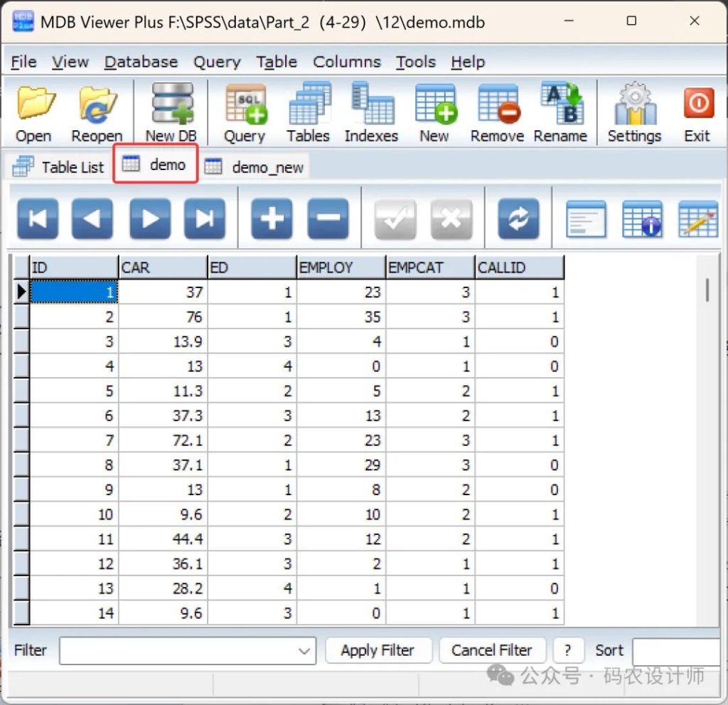Refresh the table data
This screenshot has width=728, height=705.
pyautogui.click(x=518, y=218)
